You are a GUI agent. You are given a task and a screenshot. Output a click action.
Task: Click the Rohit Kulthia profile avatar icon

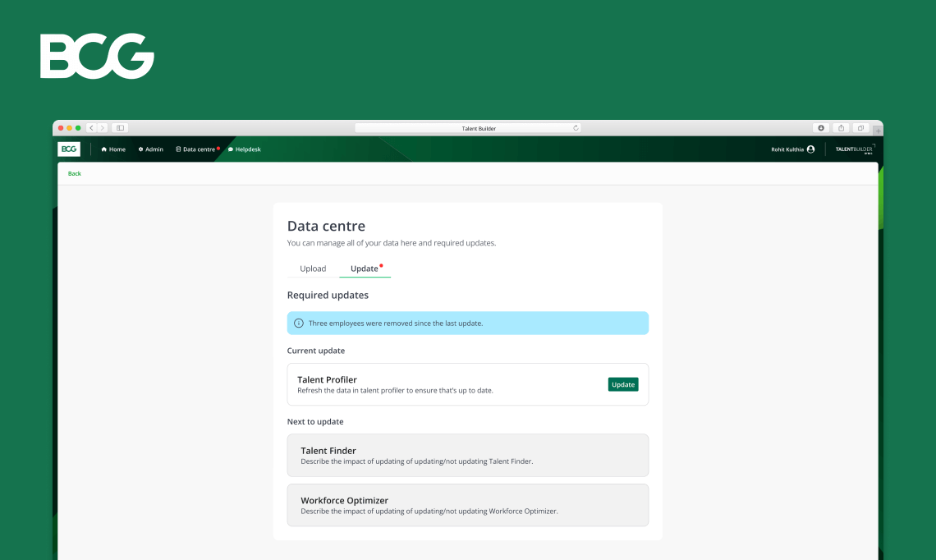(810, 149)
